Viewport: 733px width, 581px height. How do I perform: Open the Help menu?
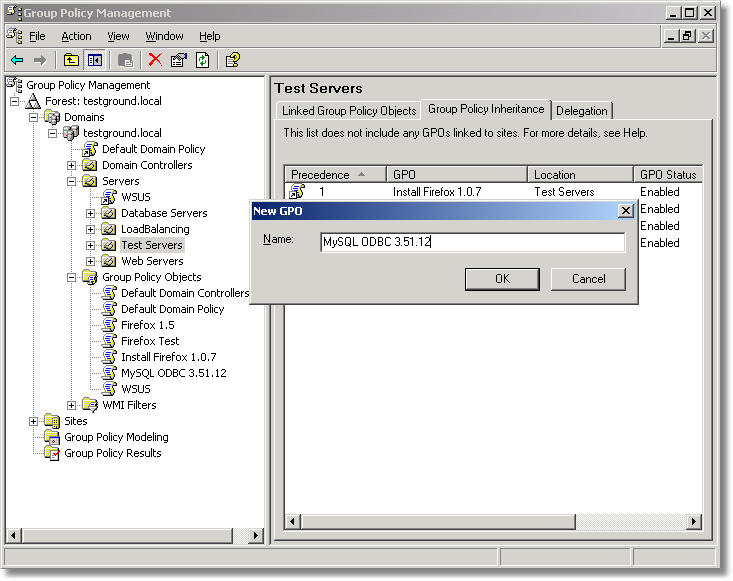pyautogui.click(x=209, y=36)
